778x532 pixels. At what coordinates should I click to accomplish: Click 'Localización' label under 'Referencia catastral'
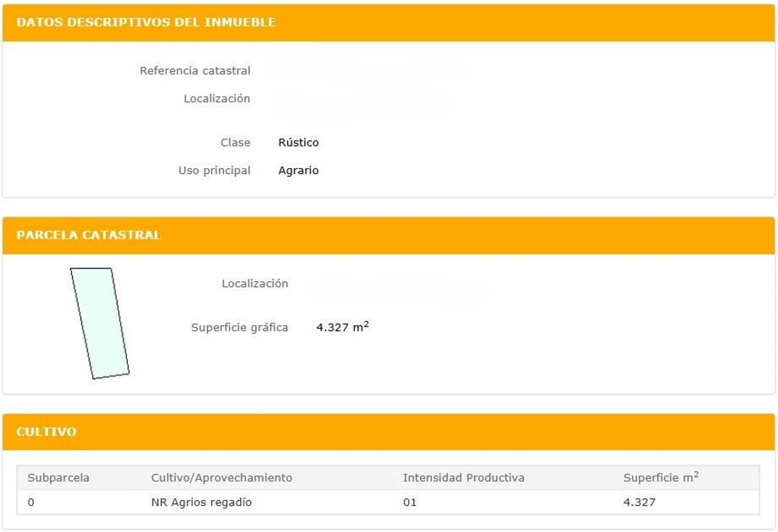tap(217, 99)
